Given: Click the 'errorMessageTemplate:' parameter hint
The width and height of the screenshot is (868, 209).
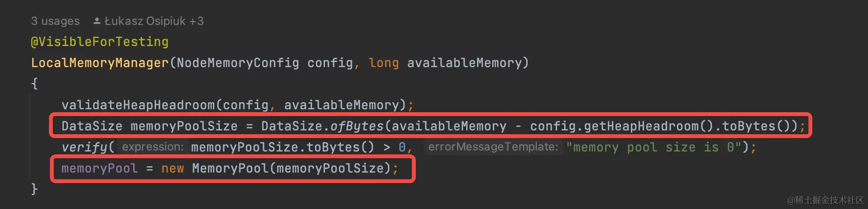Looking at the screenshot, I should pos(493,147).
